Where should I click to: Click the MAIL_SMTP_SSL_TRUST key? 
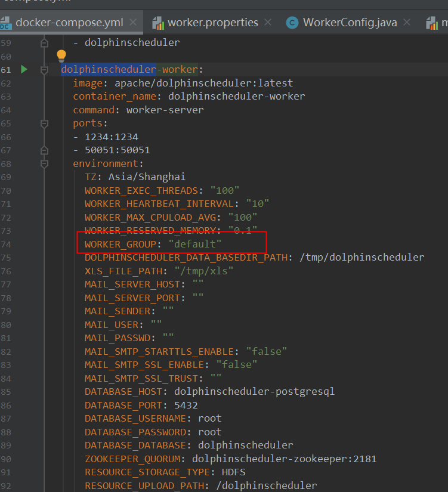(x=141, y=379)
